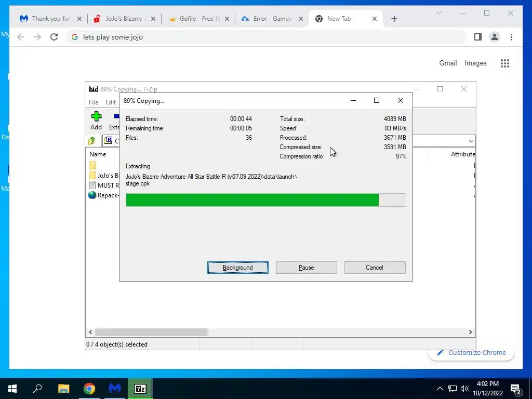Show hidden system tray icons
The height and width of the screenshot is (399, 532).
click(440, 389)
